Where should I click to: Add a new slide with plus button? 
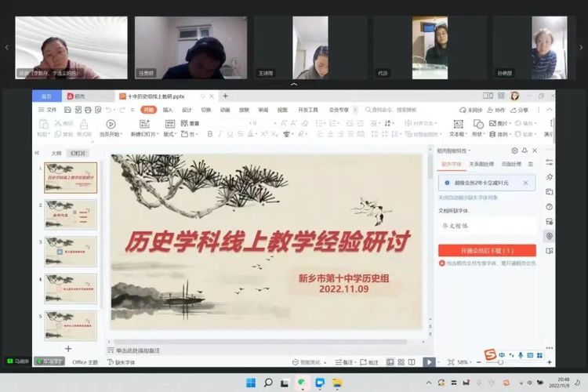click(68, 349)
